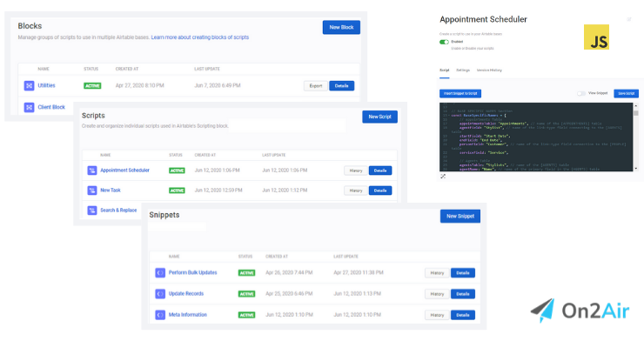Open Details for Update Records snippet
Screen dimensions: 644x341
[x=463, y=294]
